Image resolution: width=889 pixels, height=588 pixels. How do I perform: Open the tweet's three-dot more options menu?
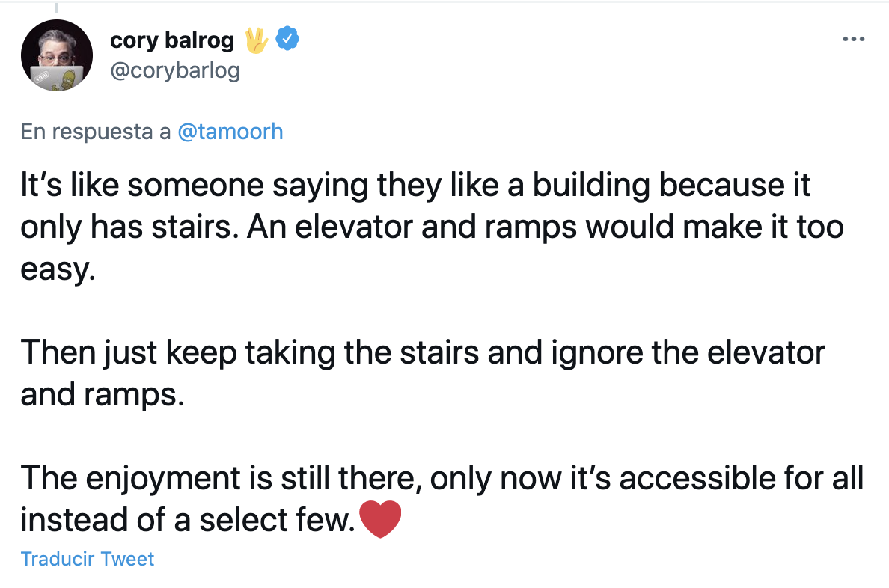pos(853,39)
